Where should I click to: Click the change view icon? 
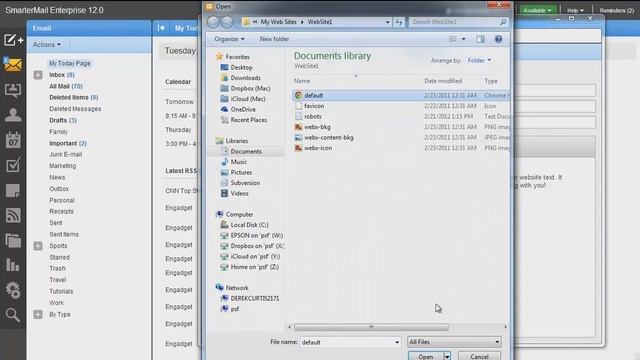tap(453, 39)
